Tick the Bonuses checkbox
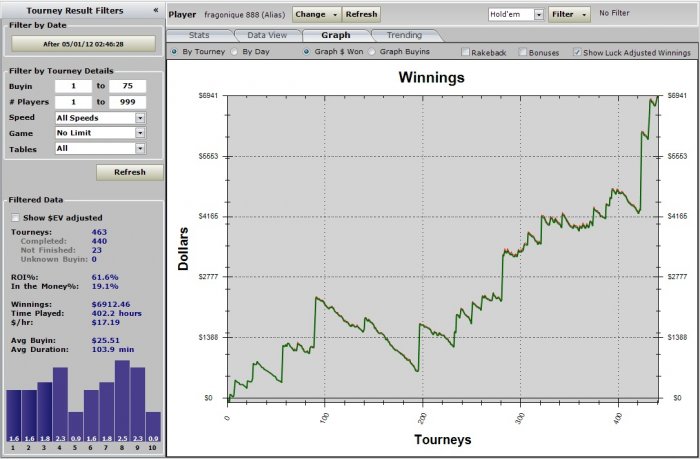Image resolution: width=700 pixels, height=459 pixels. [523, 52]
